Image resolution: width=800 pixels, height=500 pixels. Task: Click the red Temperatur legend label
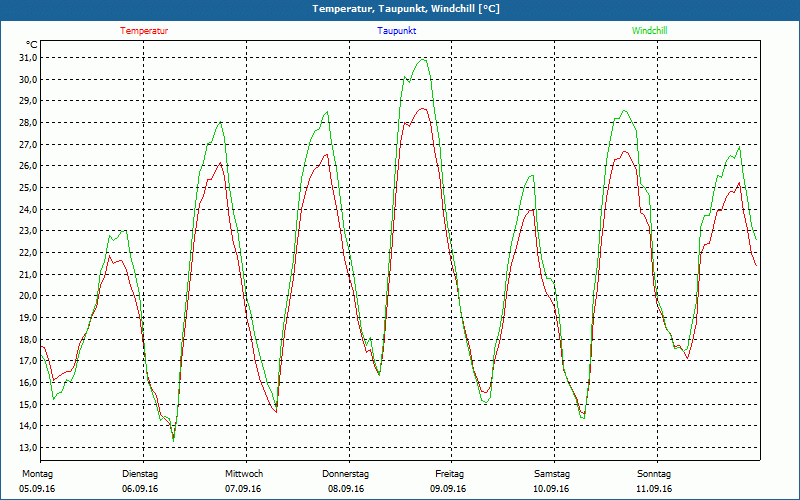pyautogui.click(x=144, y=31)
